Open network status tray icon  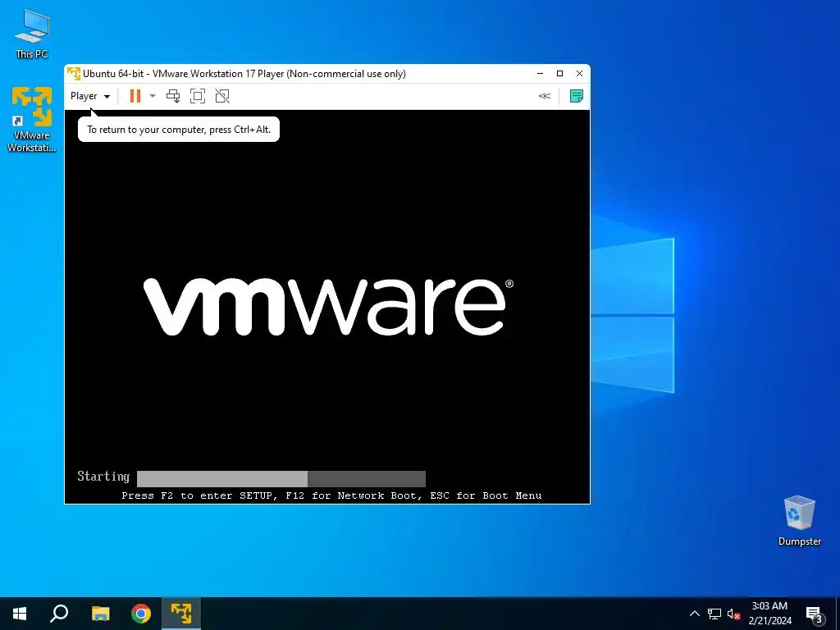(x=714, y=614)
